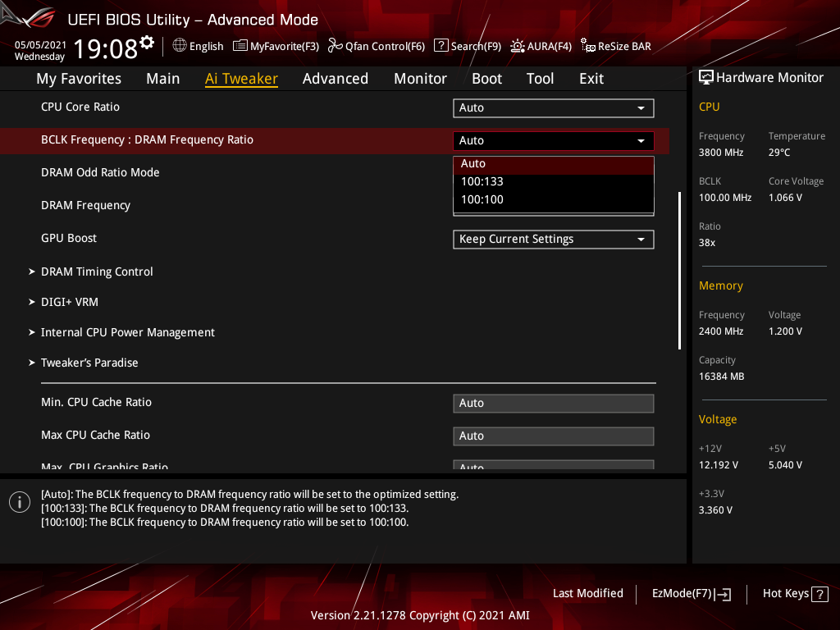Image resolution: width=840 pixels, height=630 pixels.
Task: Click the globe language icon
Action: tap(180, 46)
